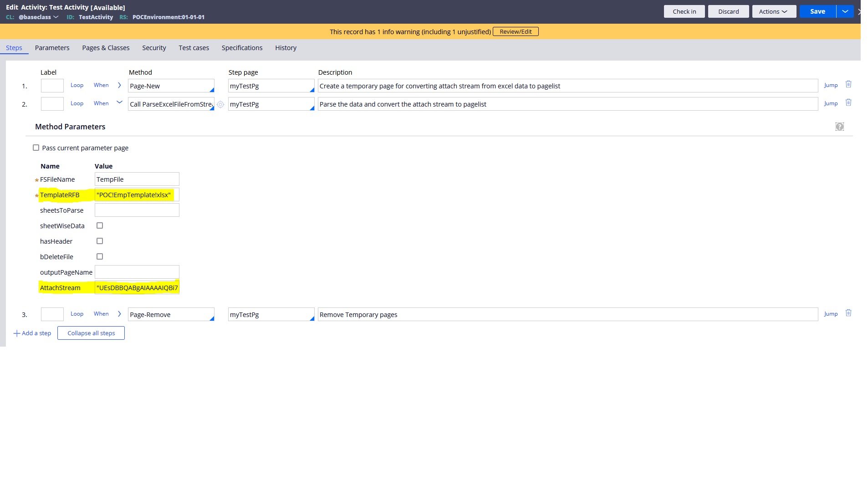Click Loop link on step 2
Viewport: 868px width, 491px height.
click(x=77, y=103)
